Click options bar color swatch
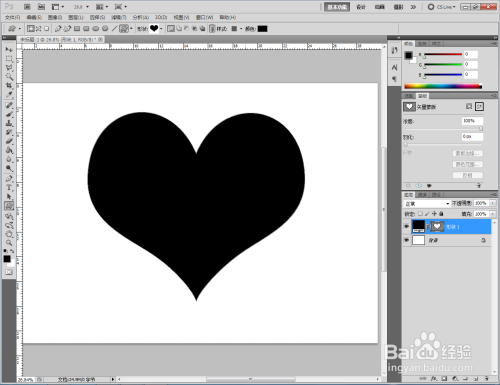Screen dimensions: 500x385 point(262,29)
